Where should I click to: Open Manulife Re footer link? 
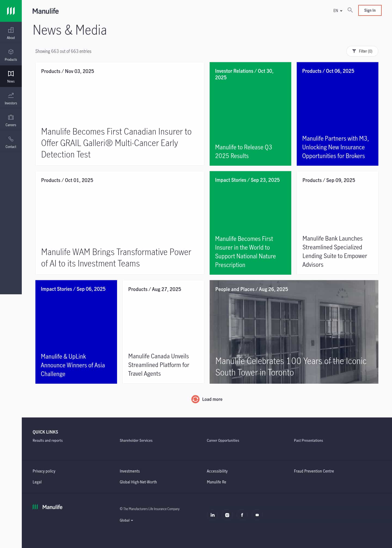tap(216, 482)
